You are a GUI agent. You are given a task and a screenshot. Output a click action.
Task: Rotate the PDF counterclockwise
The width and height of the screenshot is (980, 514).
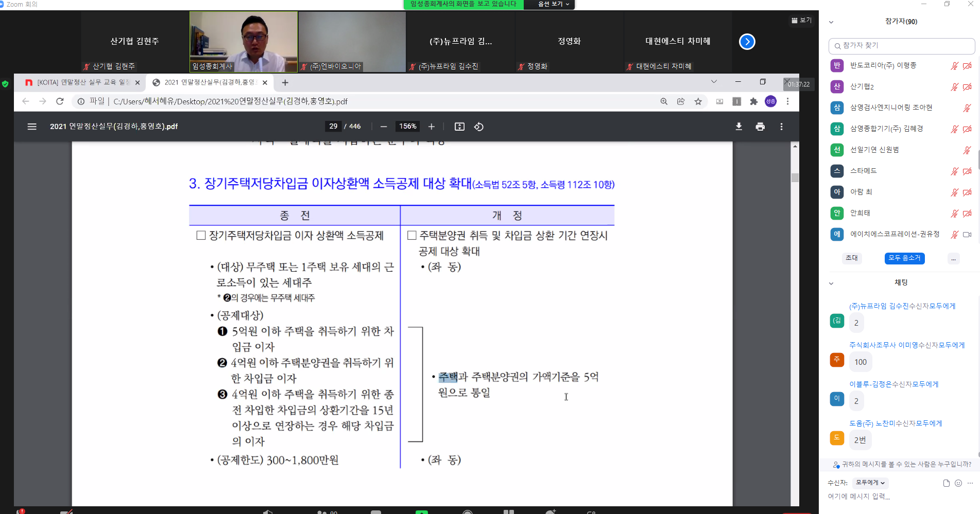pyautogui.click(x=479, y=127)
